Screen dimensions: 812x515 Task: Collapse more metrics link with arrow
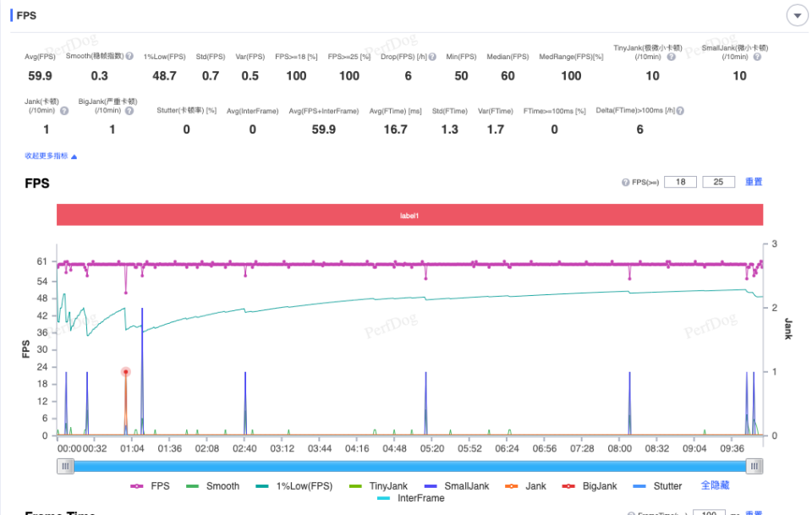click(51, 156)
